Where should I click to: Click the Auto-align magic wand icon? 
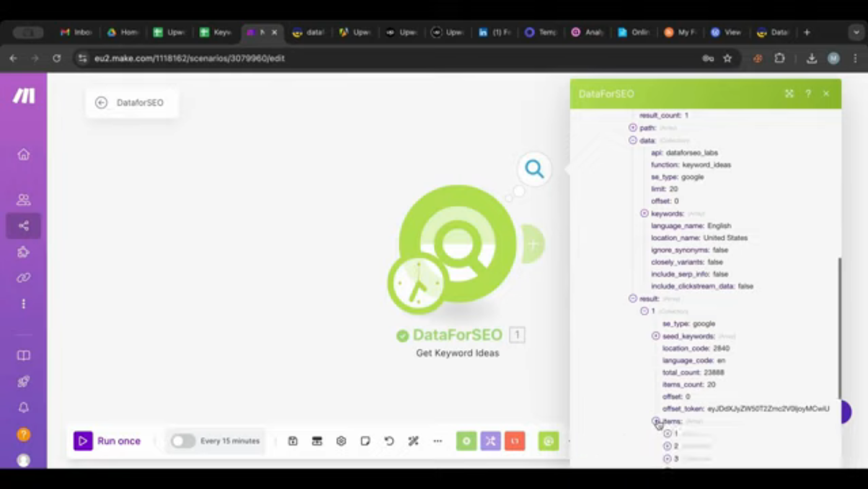pyautogui.click(x=414, y=441)
